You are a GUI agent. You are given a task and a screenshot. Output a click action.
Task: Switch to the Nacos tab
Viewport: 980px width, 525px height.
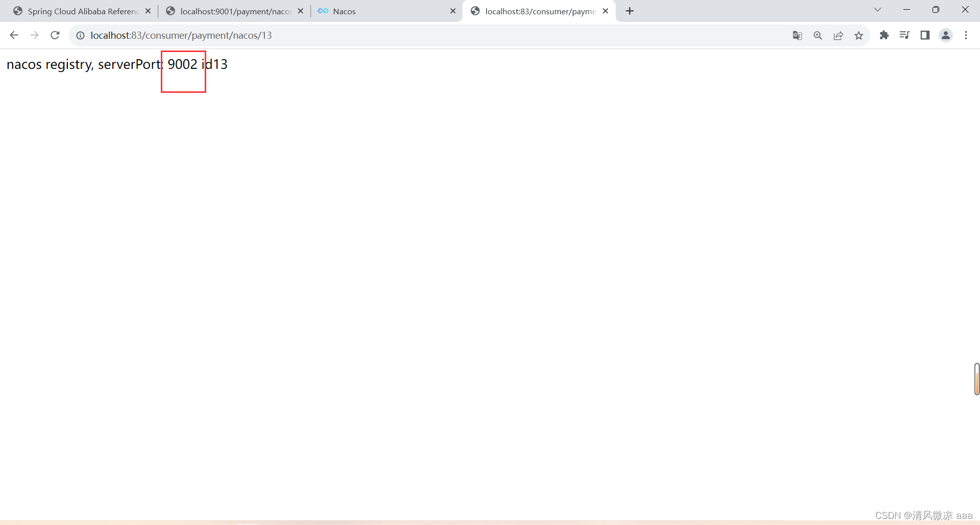pyautogui.click(x=387, y=11)
